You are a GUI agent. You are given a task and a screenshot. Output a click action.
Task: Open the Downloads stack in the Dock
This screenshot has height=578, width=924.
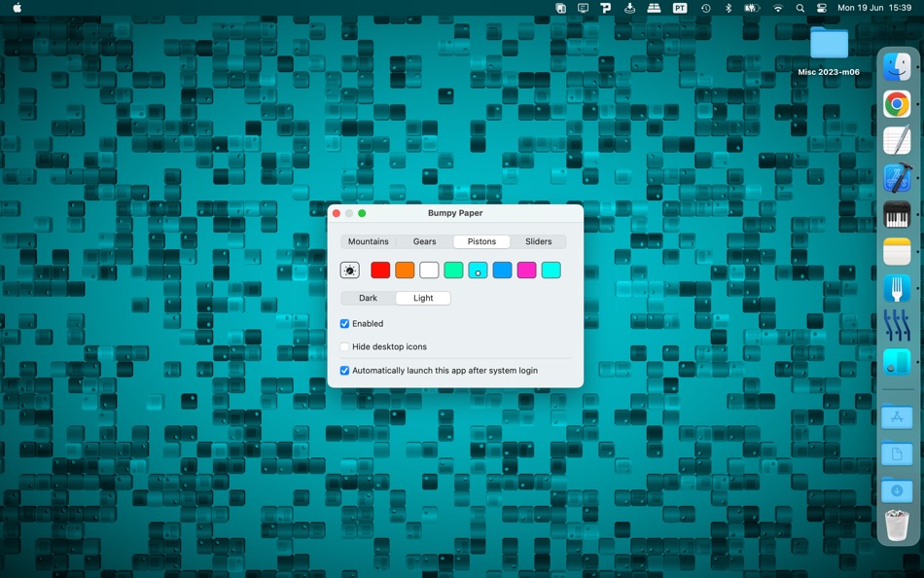pyautogui.click(x=897, y=491)
